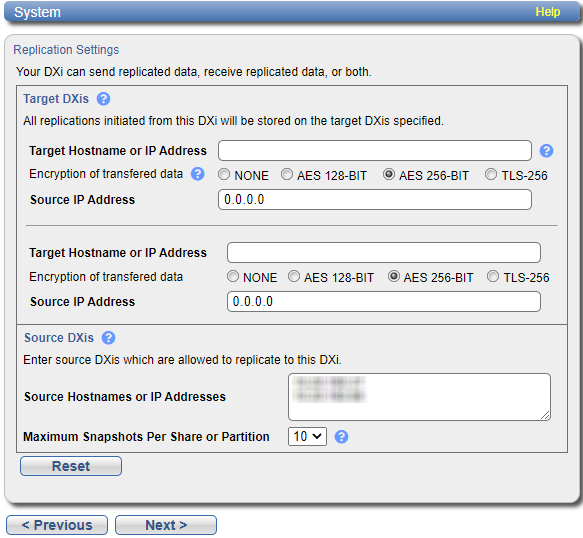Image resolution: width=583 pixels, height=538 pixels.
Task: Click the first Source IP Address field
Action: tap(375, 200)
